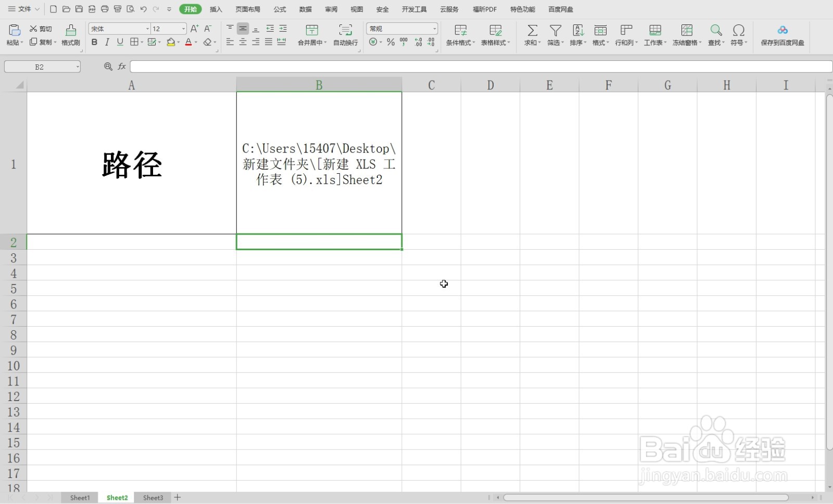Click 保存到百度网盘 button
The height and width of the screenshot is (504, 833).
coord(782,35)
